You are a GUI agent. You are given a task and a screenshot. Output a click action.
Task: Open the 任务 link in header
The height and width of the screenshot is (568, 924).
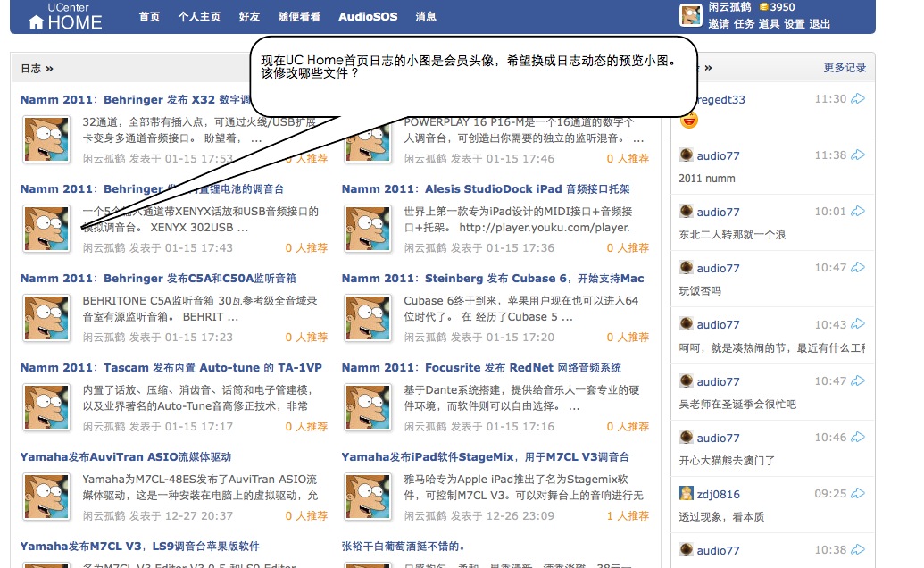tap(744, 24)
